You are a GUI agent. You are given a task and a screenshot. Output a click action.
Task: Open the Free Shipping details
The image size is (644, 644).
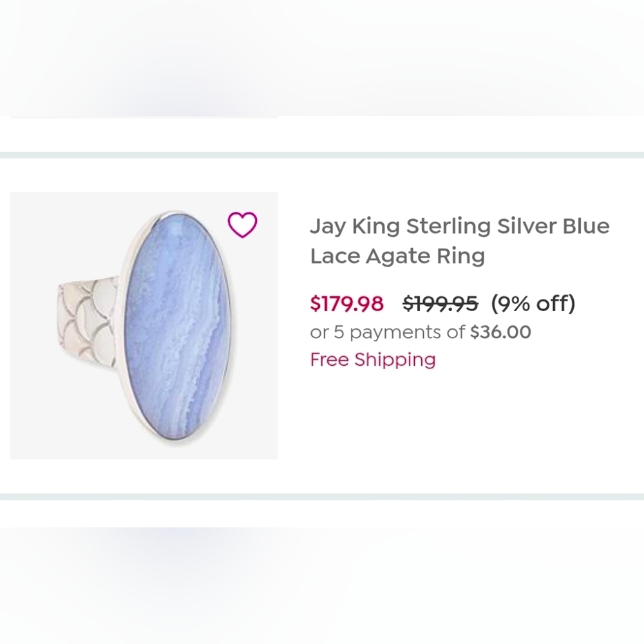click(x=372, y=359)
